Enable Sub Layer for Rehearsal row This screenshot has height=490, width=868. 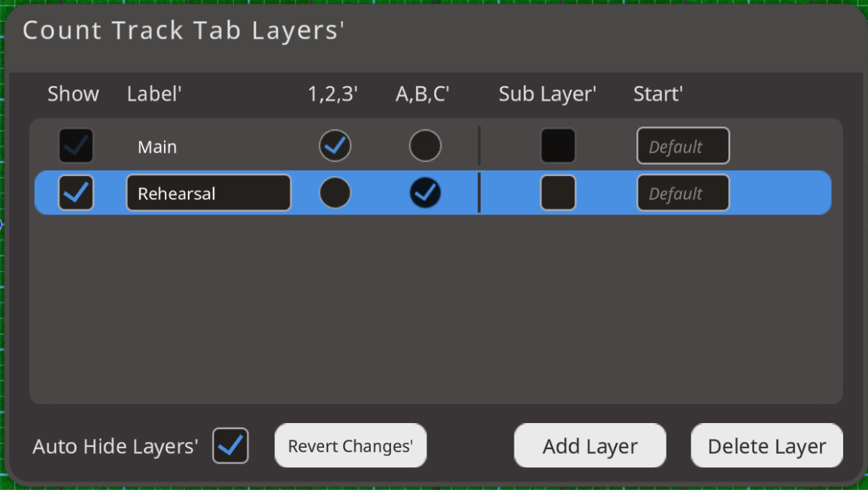coord(558,193)
